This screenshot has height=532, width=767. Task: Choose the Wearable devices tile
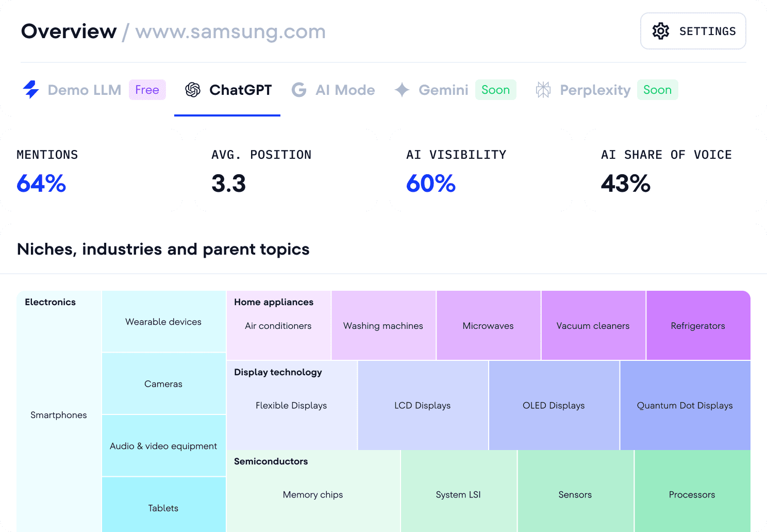(x=163, y=322)
